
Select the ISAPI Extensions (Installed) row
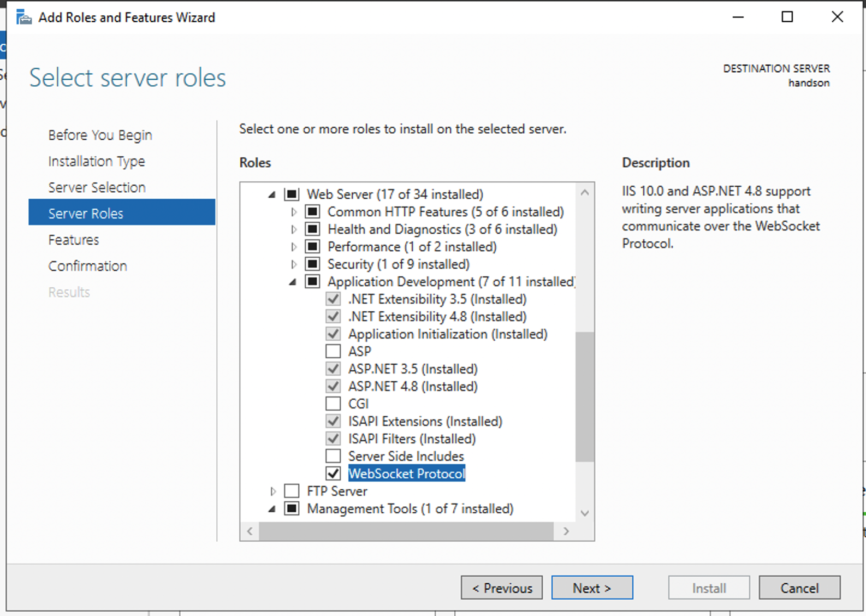(x=425, y=421)
